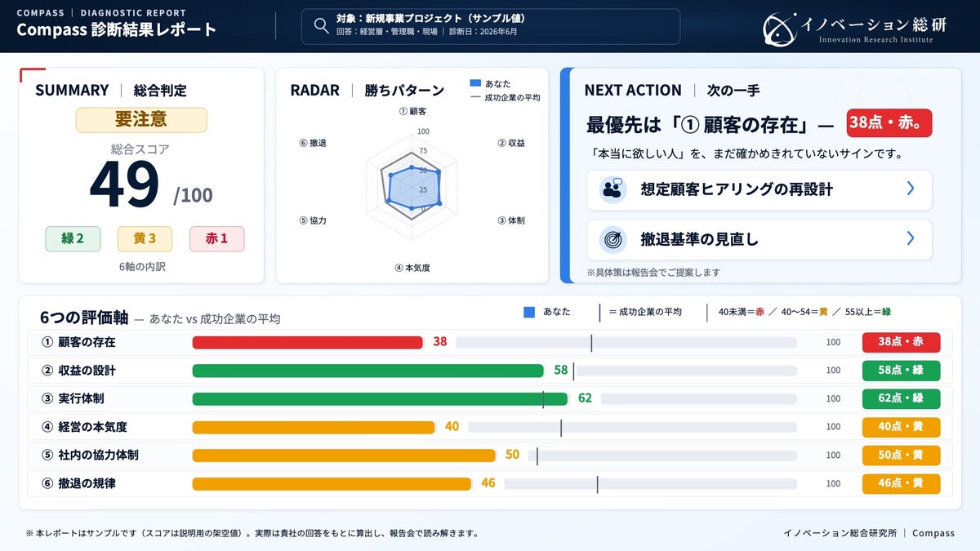Click the ⑥ 撤退の規律 row label
The image size is (980, 551).
78,483
